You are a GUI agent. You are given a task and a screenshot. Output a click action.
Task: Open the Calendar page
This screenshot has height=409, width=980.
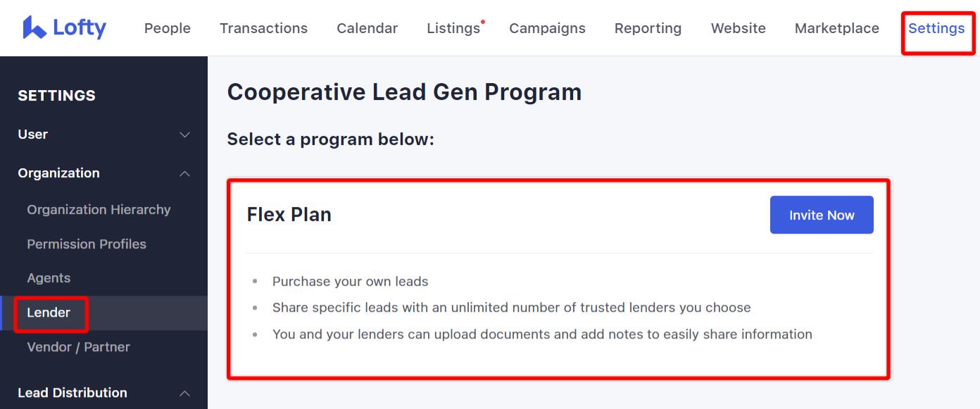click(367, 28)
